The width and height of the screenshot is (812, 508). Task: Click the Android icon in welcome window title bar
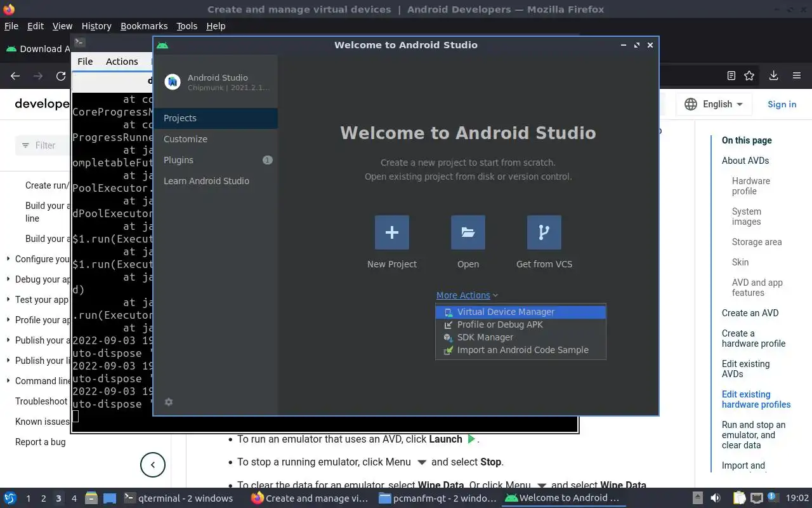(x=162, y=45)
